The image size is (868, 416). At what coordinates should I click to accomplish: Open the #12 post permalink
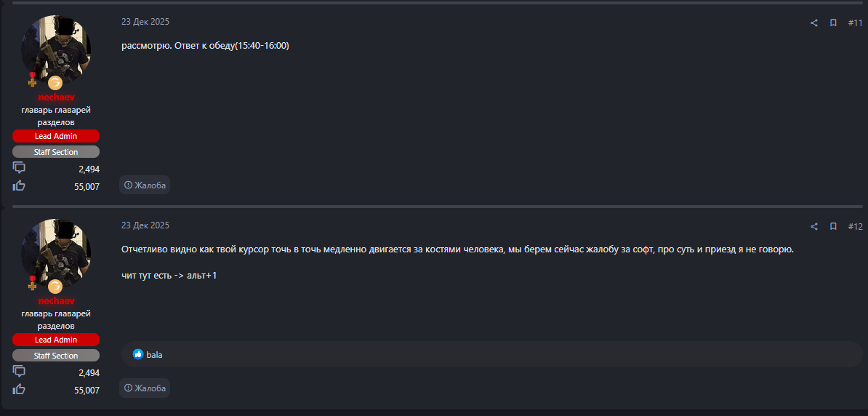click(x=855, y=227)
